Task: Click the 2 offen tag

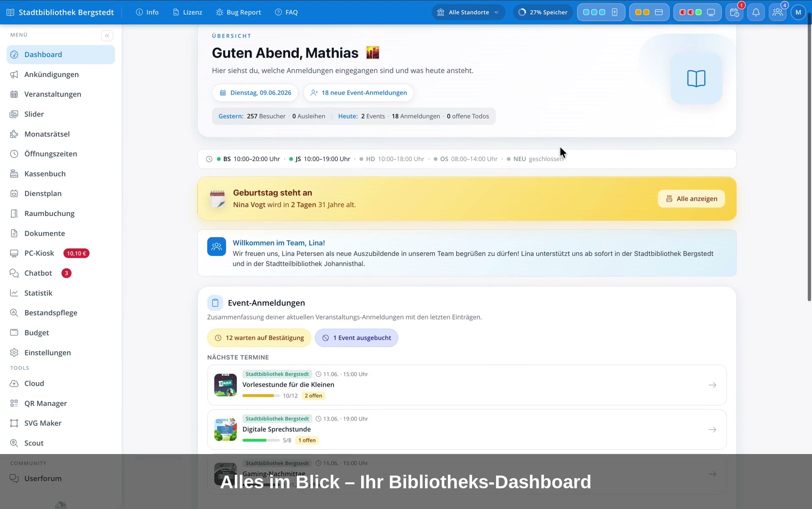Action: (313, 396)
